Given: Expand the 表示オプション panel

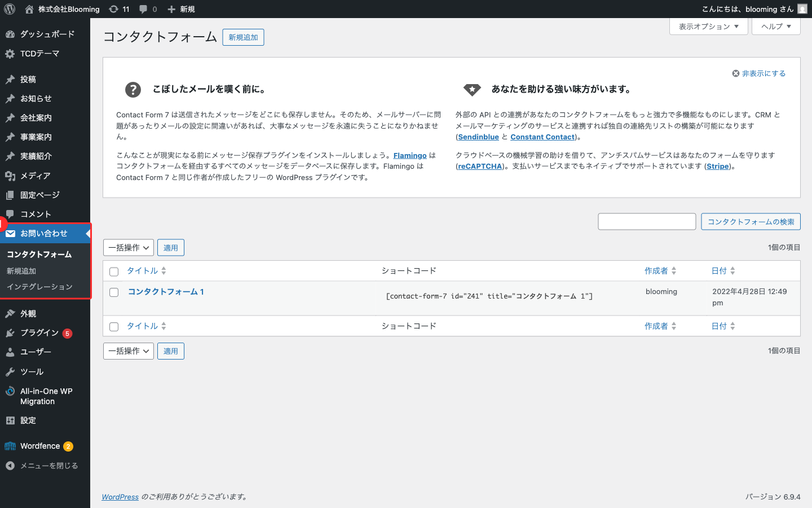Looking at the screenshot, I should point(709,27).
